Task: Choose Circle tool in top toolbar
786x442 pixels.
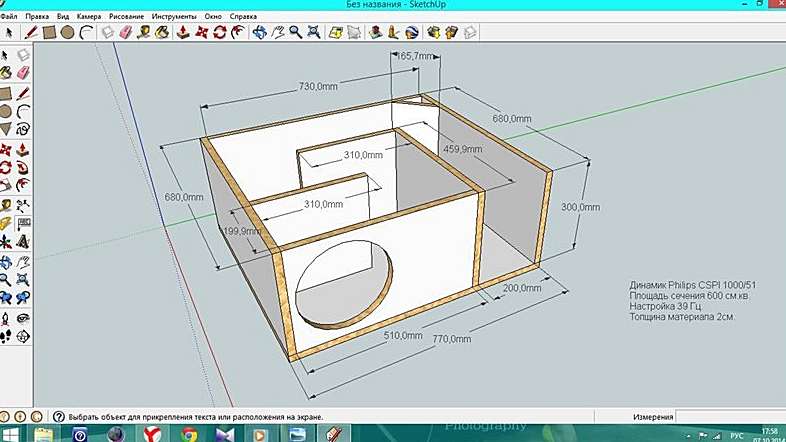Action: pyautogui.click(x=67, y=33)
